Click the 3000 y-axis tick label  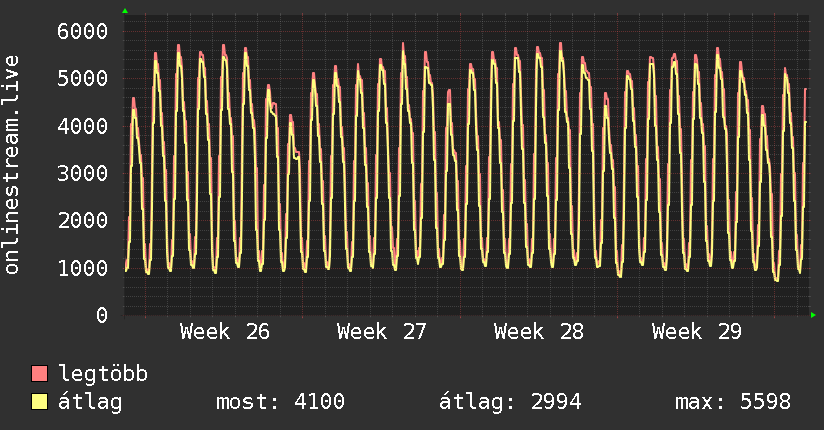[x=83, y=173]
